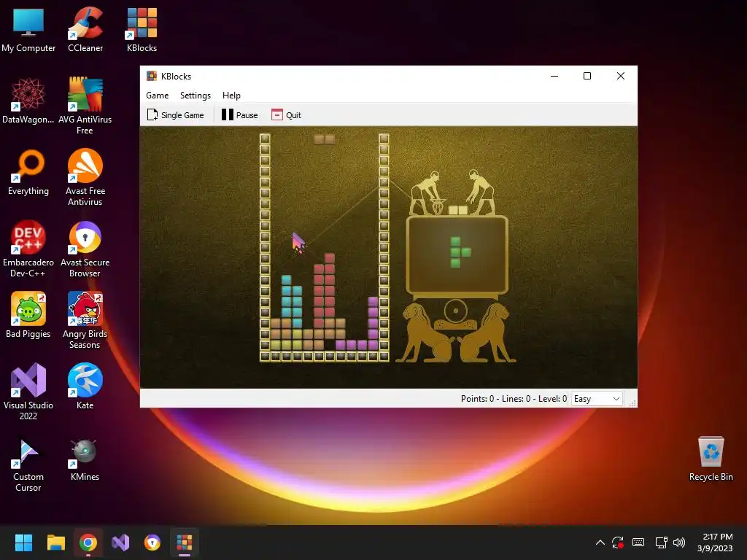This screenshot has width=747, height=560.
Task: Select the Kate editor shortcut
Action: pos(85,386)
